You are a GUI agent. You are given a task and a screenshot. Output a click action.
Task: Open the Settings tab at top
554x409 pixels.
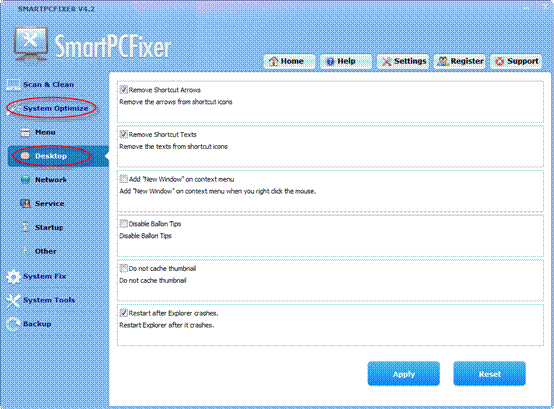[x=403, y=61]
